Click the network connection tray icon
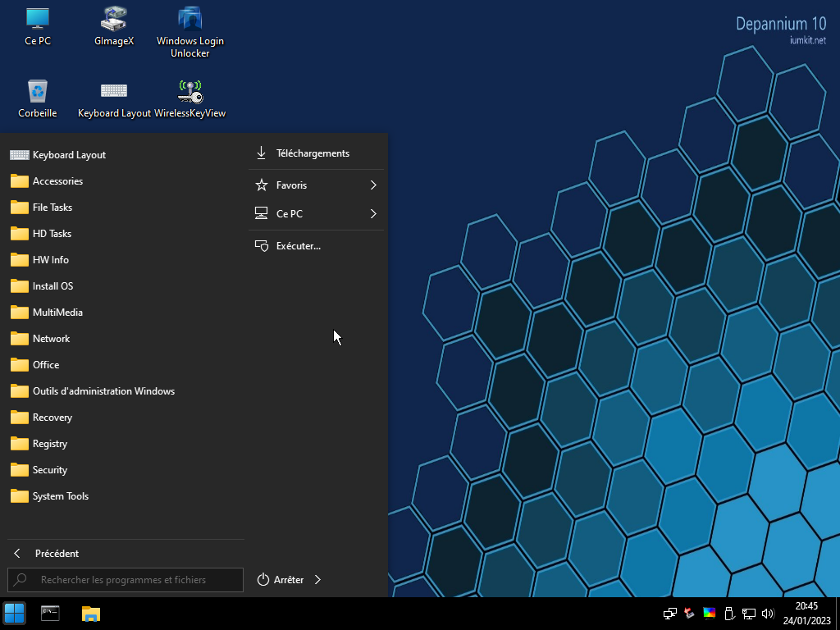The height and width of the screenshot is (630, 840). click(748, 614)
